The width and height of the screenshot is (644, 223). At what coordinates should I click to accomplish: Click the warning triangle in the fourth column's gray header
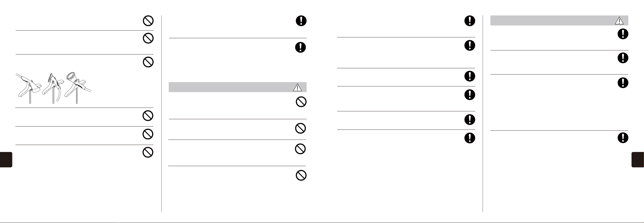[619, 21]
